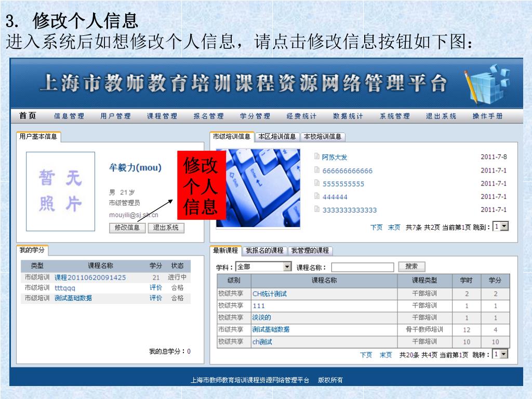Switch to the 市级培训信息 tab

click(x=232, y=137)
